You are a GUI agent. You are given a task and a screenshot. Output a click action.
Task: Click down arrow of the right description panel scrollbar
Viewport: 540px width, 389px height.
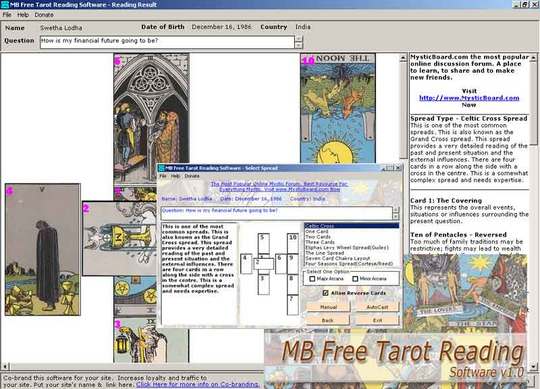(533, 366)
